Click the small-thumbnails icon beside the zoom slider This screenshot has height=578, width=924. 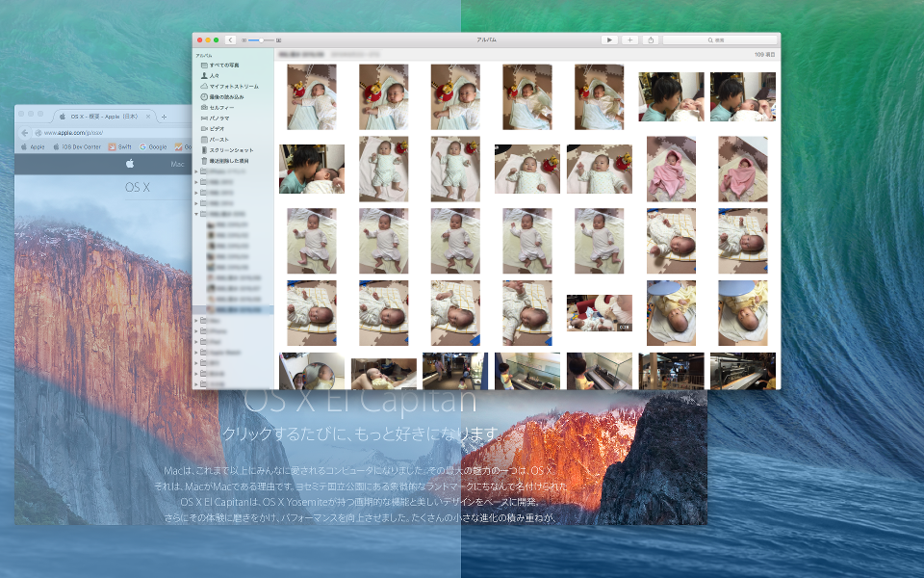pyautogui.click(x=244, y=40)
